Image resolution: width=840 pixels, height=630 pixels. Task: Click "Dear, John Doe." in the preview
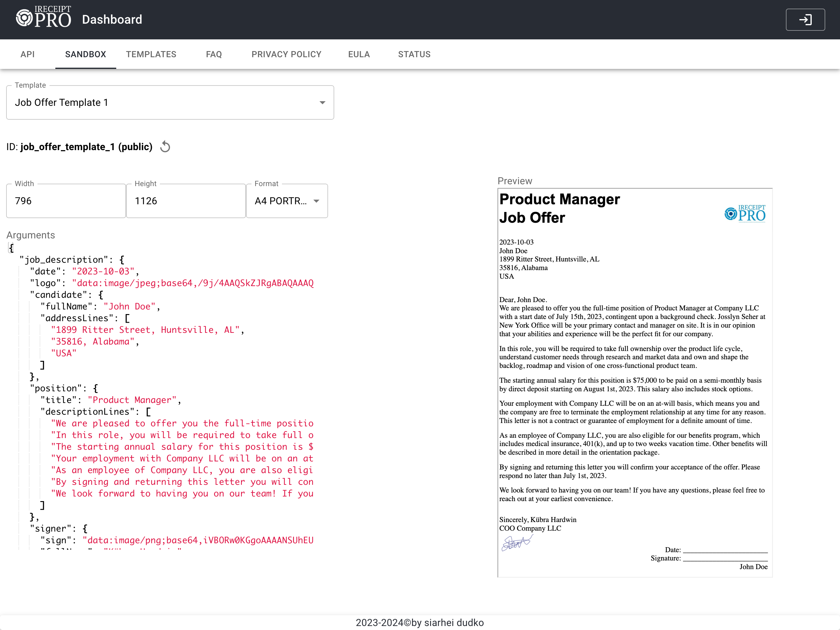click(x=523, y=299)
